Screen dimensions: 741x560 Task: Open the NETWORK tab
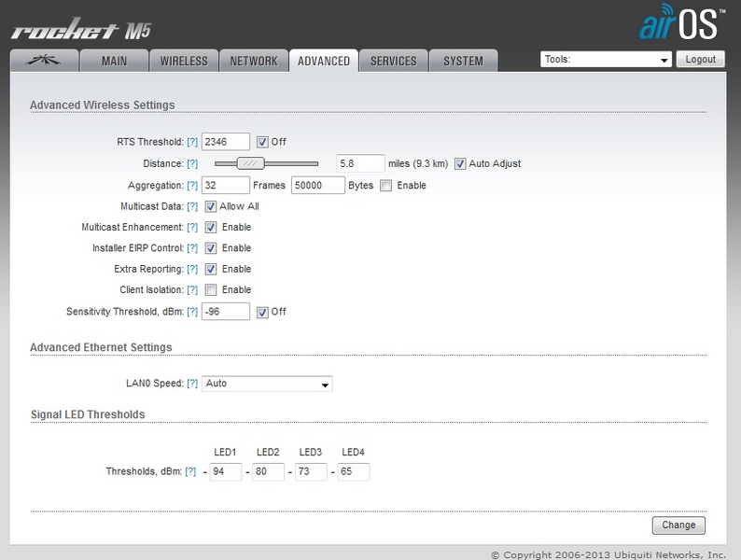click(x=254, y=61)
